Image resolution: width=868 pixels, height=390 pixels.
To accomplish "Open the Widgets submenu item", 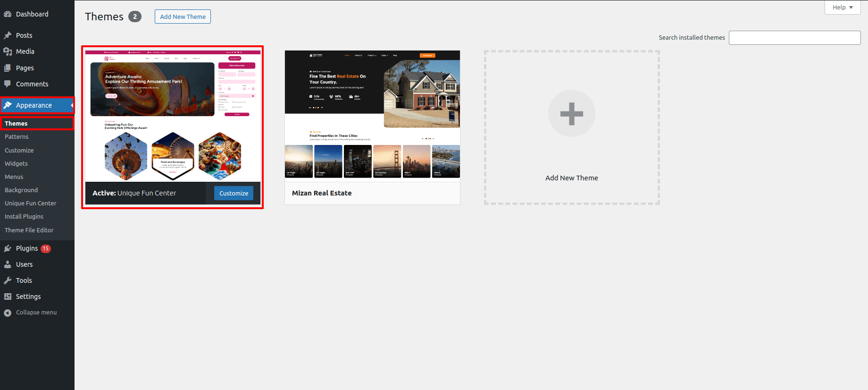I will pos(16,164).
